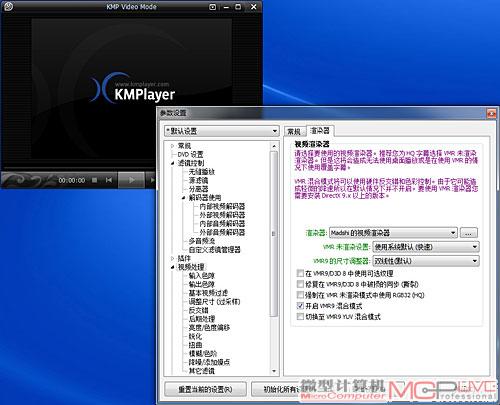Select 多音频流 in the tree
This screenshot has height=405, width=500.
202,241
